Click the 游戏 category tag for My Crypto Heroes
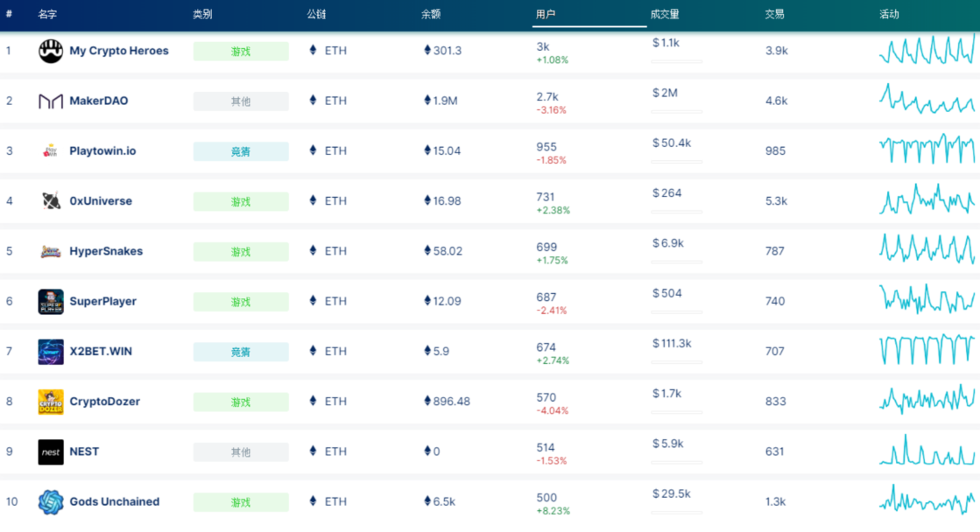Screen dimensions: 980x532 pyautogui.click(x=241, y=52)
